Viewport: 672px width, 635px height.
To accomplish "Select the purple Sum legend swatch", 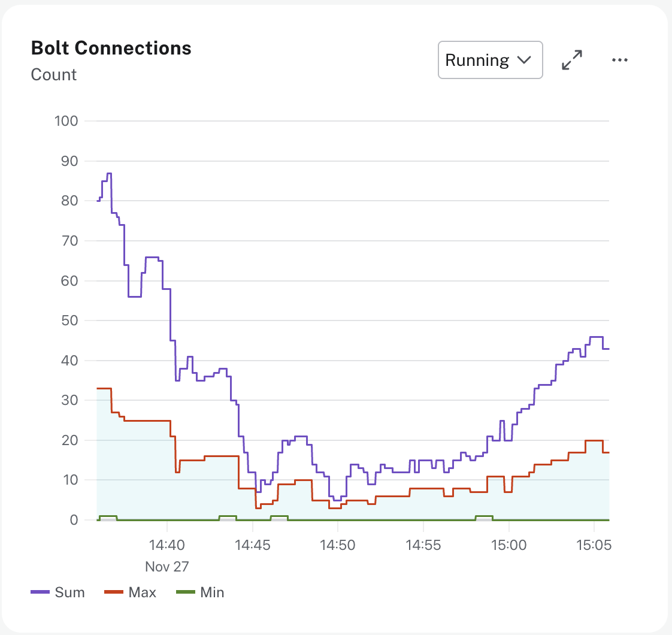I will click(40, 592).
